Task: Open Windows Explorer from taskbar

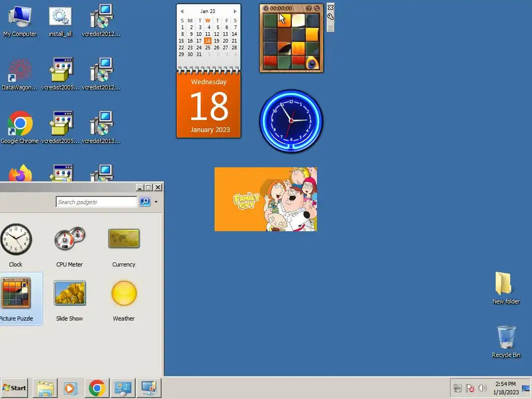Action: coord(45,388)
